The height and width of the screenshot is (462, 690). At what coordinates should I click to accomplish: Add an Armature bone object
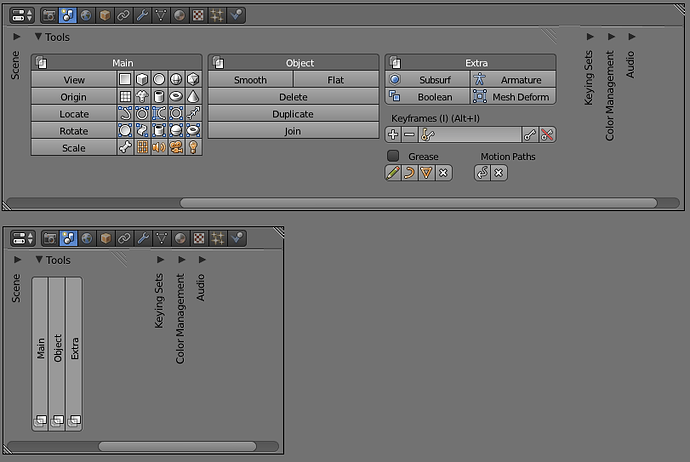pos(125,147)
